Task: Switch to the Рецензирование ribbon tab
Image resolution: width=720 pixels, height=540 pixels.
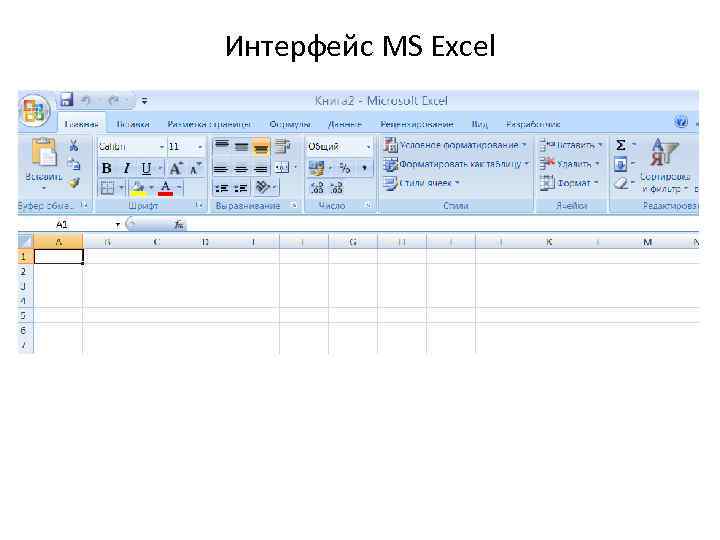Action: click(x=417, y=124)
